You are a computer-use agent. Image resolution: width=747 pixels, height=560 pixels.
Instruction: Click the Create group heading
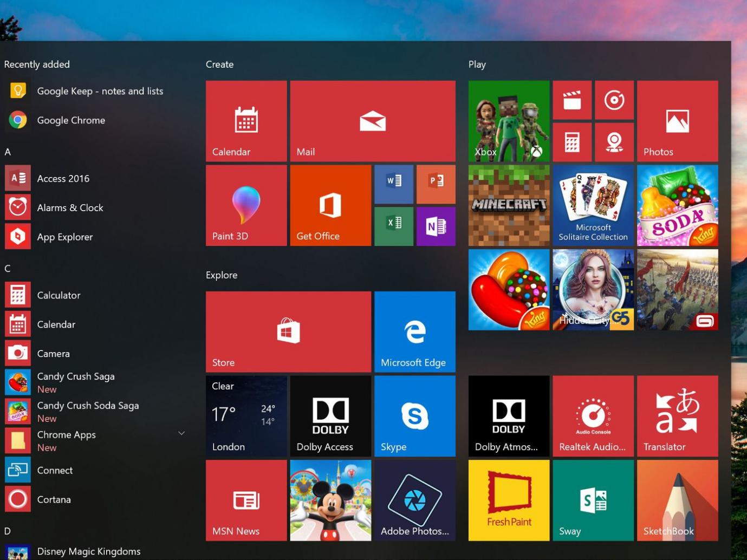click(219, 64)
